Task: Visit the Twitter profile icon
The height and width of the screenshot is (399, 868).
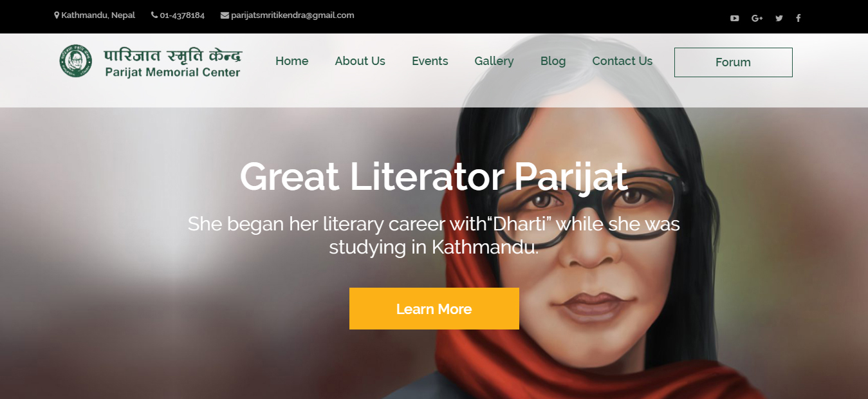Action: pyautogui.click(x=779, y=18)
